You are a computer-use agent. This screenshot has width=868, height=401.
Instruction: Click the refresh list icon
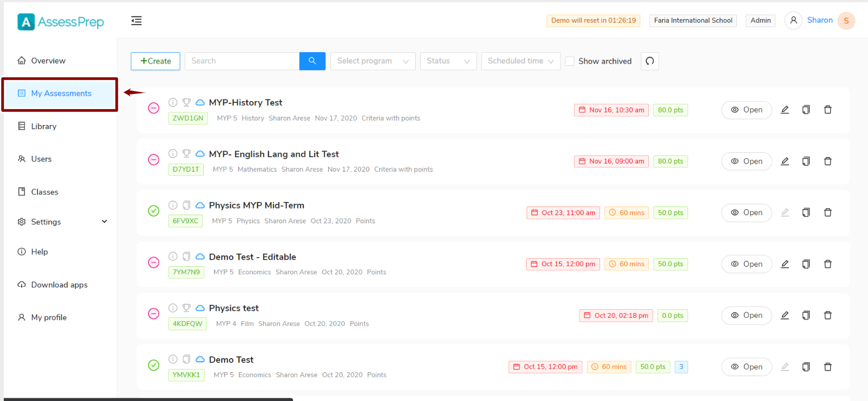pos(650,61)
